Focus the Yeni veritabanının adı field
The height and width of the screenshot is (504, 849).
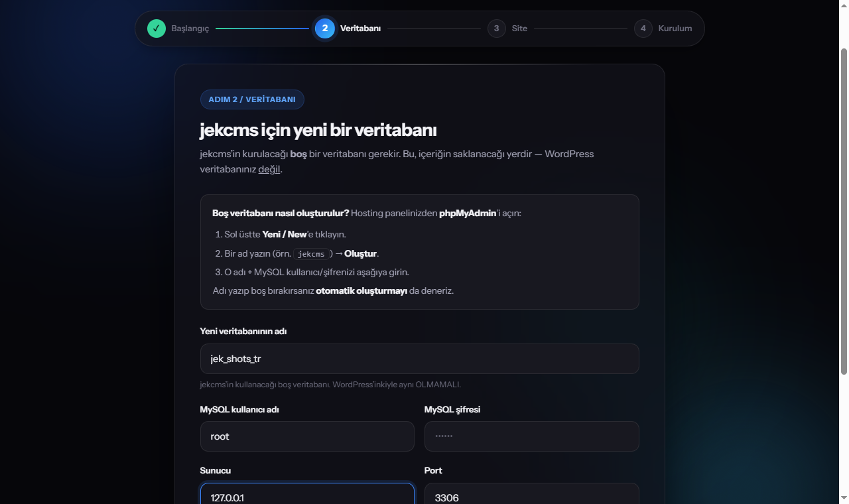click(419, 359)
